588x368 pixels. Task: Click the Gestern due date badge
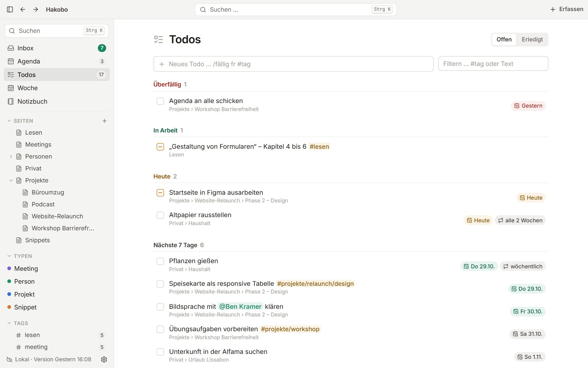coord(528,106)
